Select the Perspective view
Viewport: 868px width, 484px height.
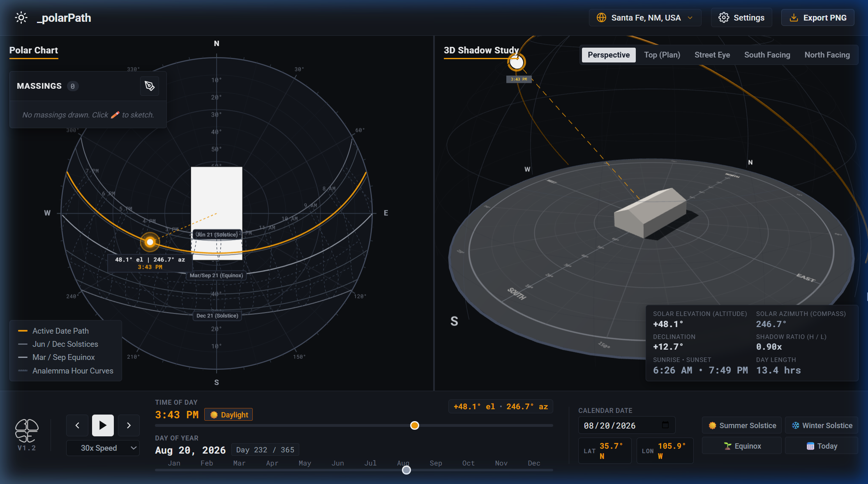tap(609, 55)
